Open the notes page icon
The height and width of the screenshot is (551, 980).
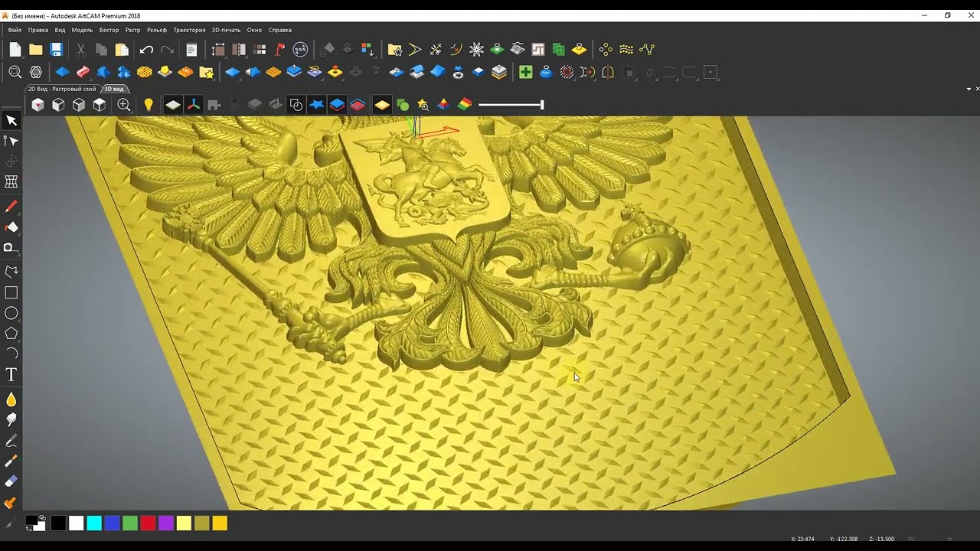[x=191, y=50]
